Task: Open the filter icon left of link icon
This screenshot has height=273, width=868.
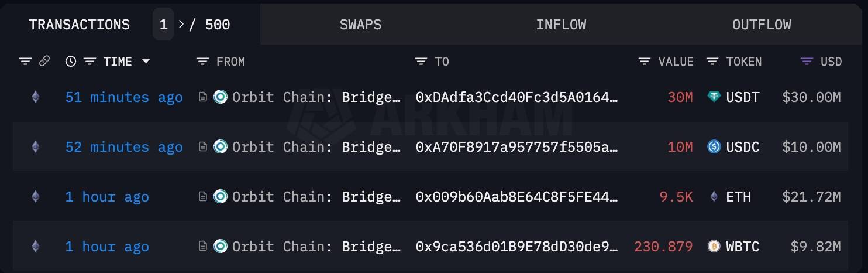Action: (x=25, y=61)
